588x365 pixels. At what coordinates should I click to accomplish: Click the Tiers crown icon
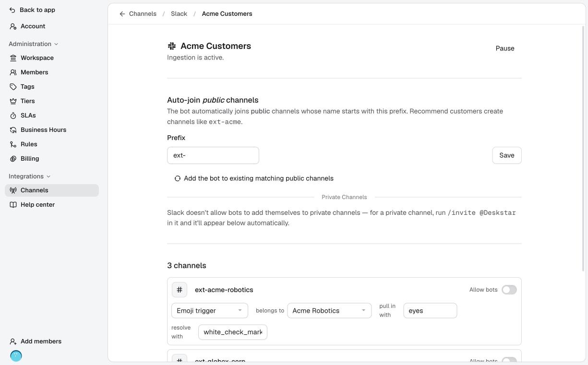[13, 101]
